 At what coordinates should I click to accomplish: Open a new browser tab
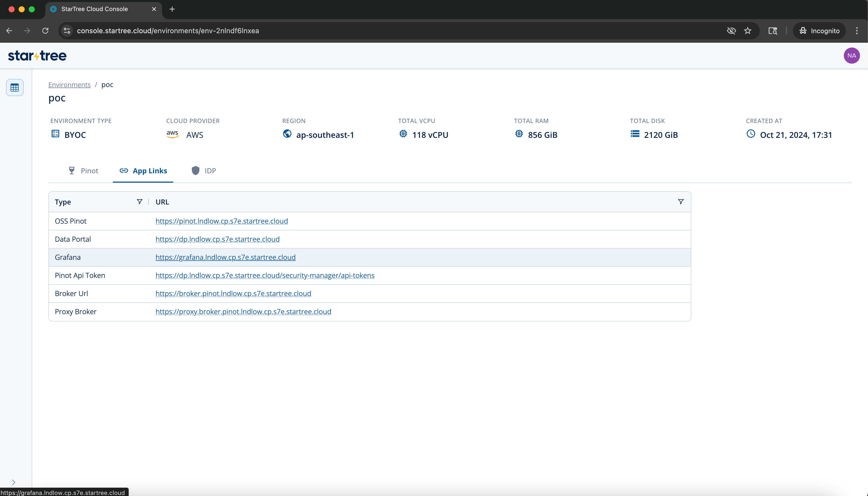[x=172, y=9]
